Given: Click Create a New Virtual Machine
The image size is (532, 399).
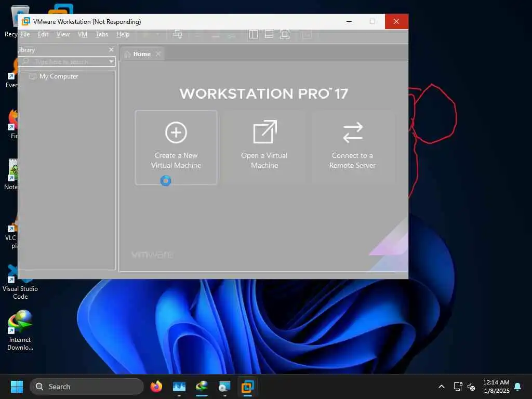Looking at the screenshot, I should [176, 147].
